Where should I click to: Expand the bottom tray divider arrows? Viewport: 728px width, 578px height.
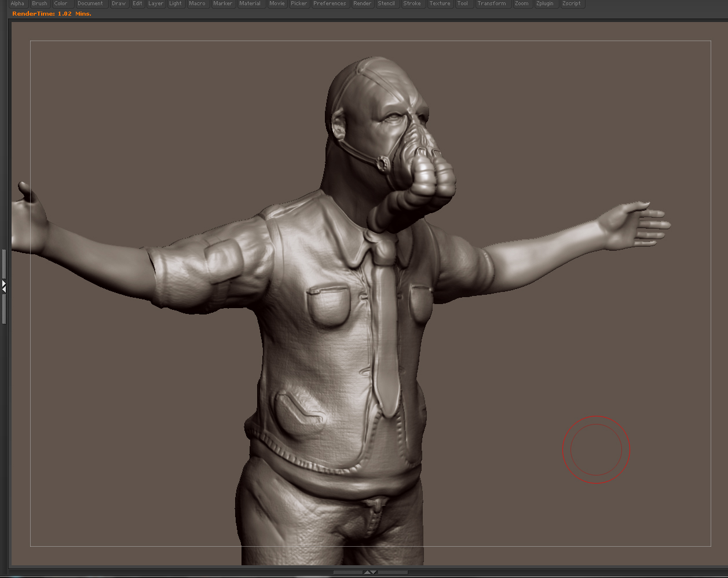[370, 572]
